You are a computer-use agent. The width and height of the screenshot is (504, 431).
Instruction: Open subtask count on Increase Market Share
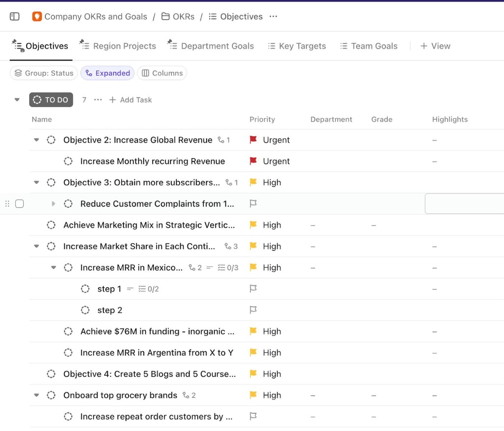231,246
